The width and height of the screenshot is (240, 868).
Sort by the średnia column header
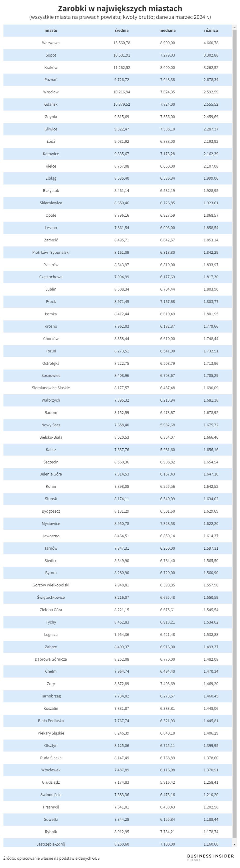[122, 30]
